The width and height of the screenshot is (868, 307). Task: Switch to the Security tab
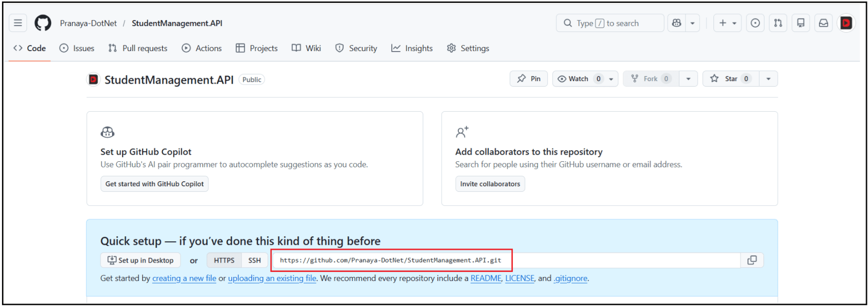click(x=356, y=48)
